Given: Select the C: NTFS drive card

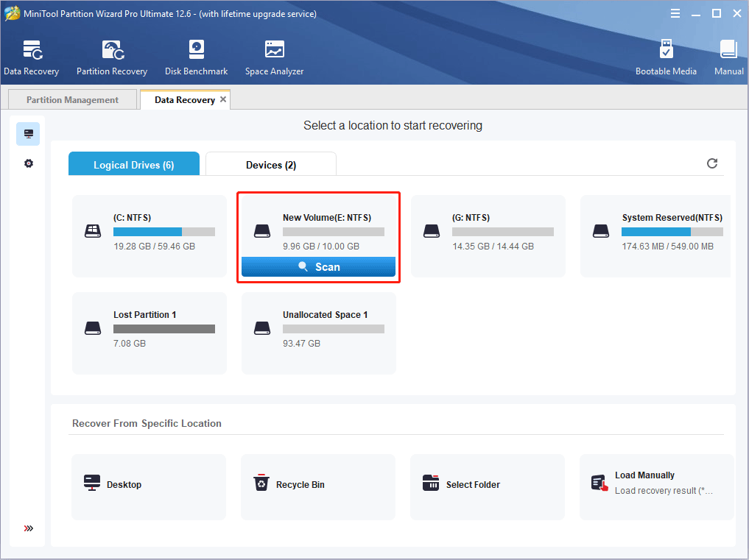Looking at the screenshot, I should click(x=150, y=235).
